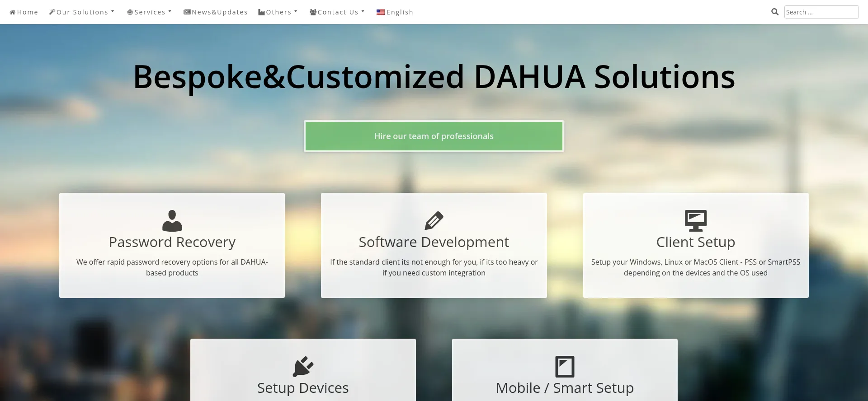Screen dimensions: 868x401
Task: Click the password recovery description text
Action: 172,267
